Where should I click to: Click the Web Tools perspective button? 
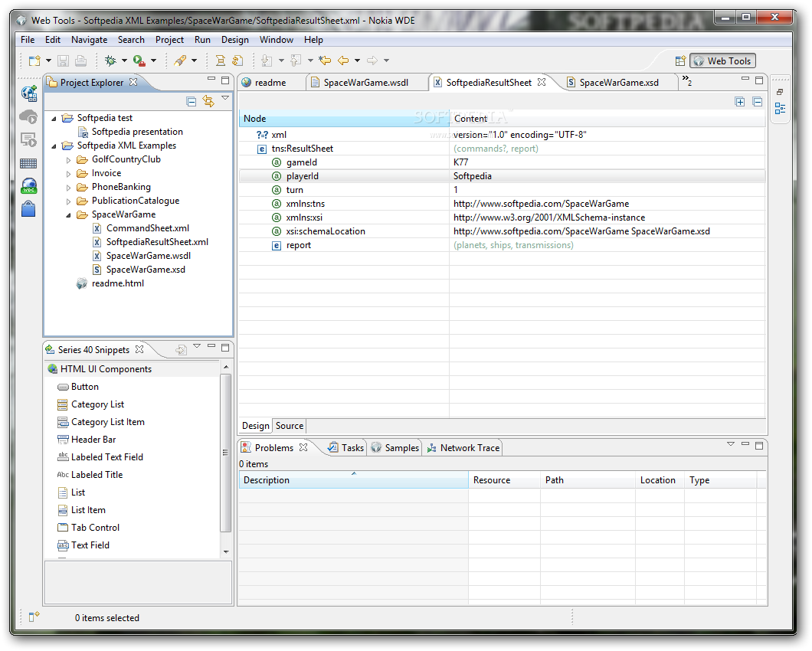[723, 61]
